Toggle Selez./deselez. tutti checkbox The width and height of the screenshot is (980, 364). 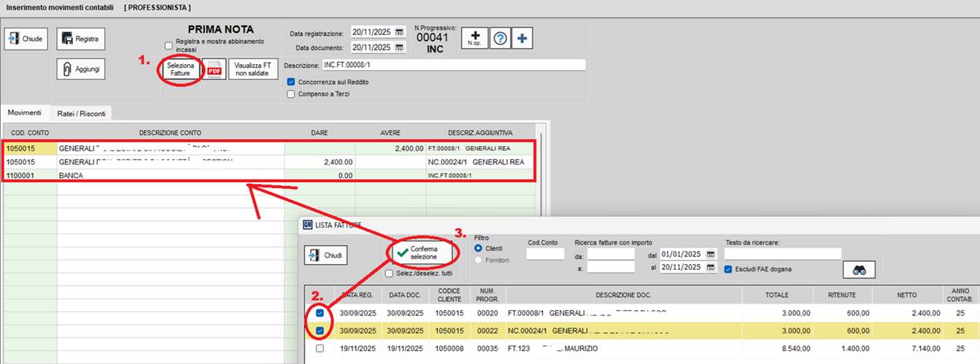tap(390, 273)
